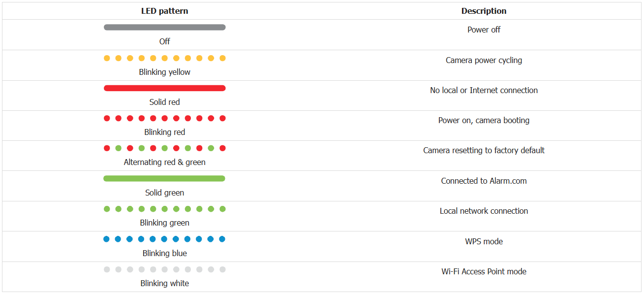Screen dimensions: 644x295
Task: Click the 'LED pattern' column header
Action: 164,11
